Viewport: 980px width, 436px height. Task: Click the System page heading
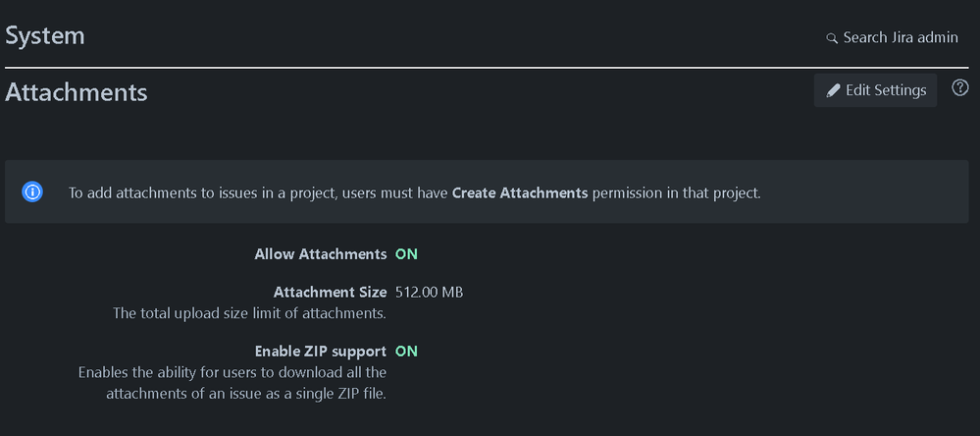(45, 35)
